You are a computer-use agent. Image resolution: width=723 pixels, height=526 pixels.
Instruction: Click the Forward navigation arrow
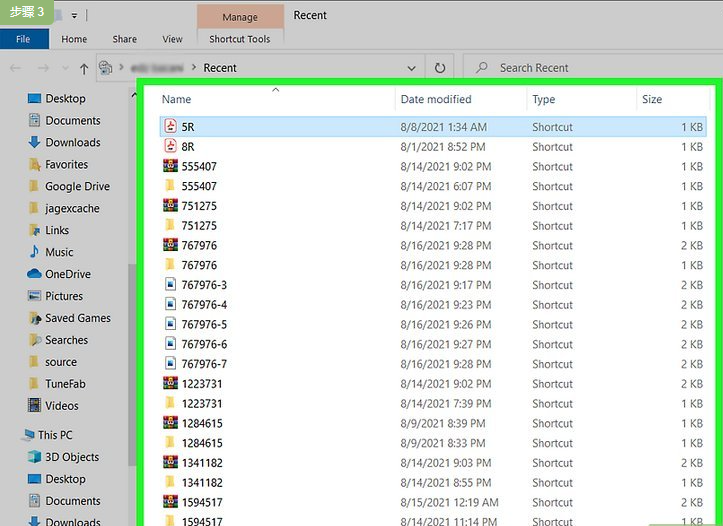tap(43, 69)
